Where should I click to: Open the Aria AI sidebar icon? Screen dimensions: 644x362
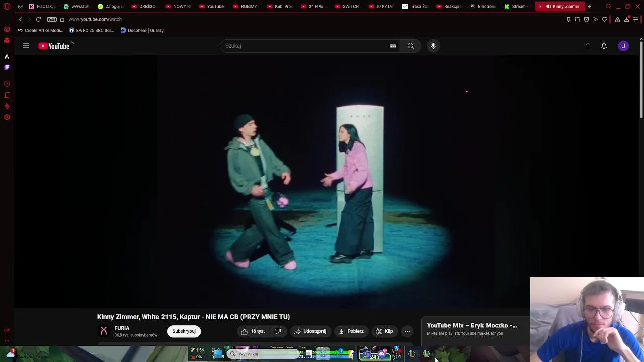pyautogui.click(x=7, y=56)
